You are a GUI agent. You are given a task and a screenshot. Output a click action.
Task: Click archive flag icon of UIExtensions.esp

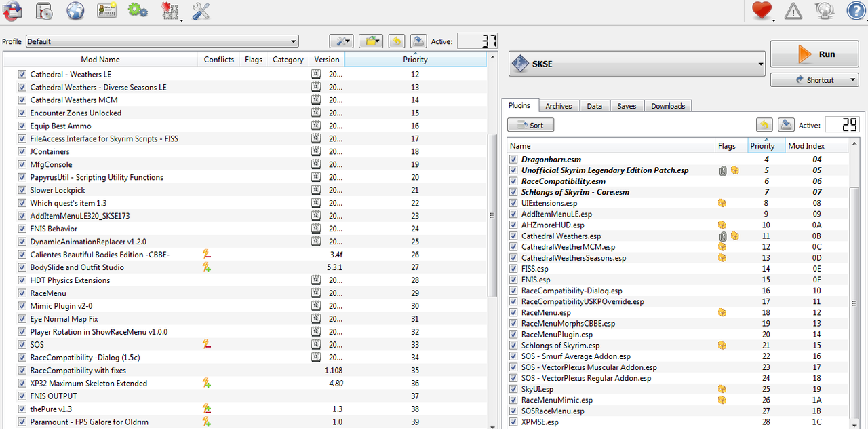tap(722, 203)
